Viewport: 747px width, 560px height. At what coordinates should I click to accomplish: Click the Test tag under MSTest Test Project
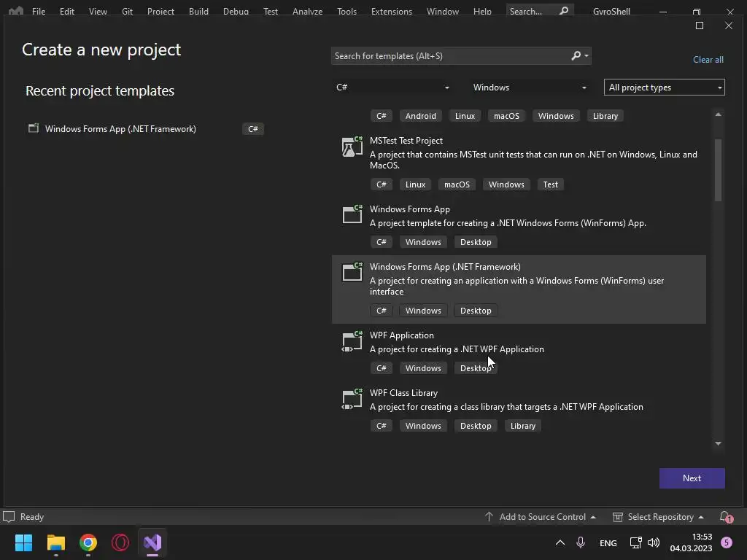tap(550, 184)
